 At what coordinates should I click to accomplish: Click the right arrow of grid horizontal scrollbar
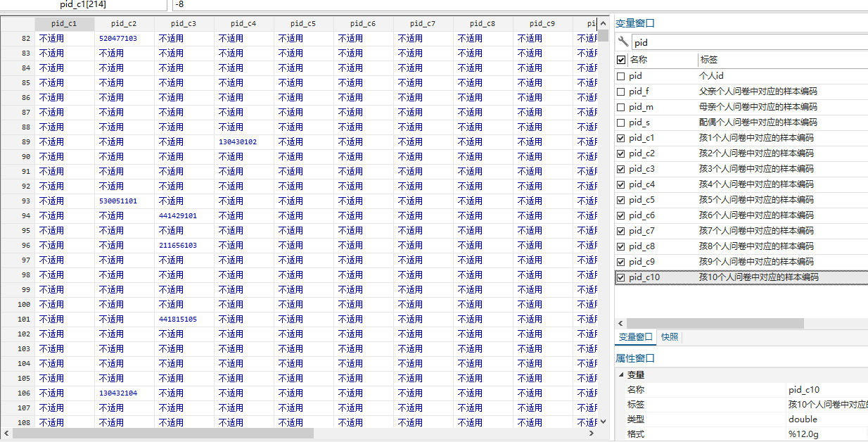coord(591,434)
